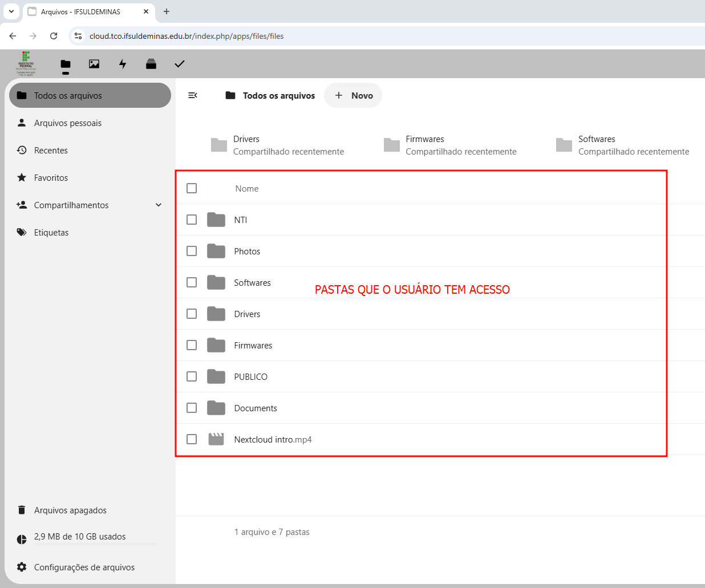Open Configurações de arquivos
The width and height of the screenshot is (705, 588).
point(90,567)
